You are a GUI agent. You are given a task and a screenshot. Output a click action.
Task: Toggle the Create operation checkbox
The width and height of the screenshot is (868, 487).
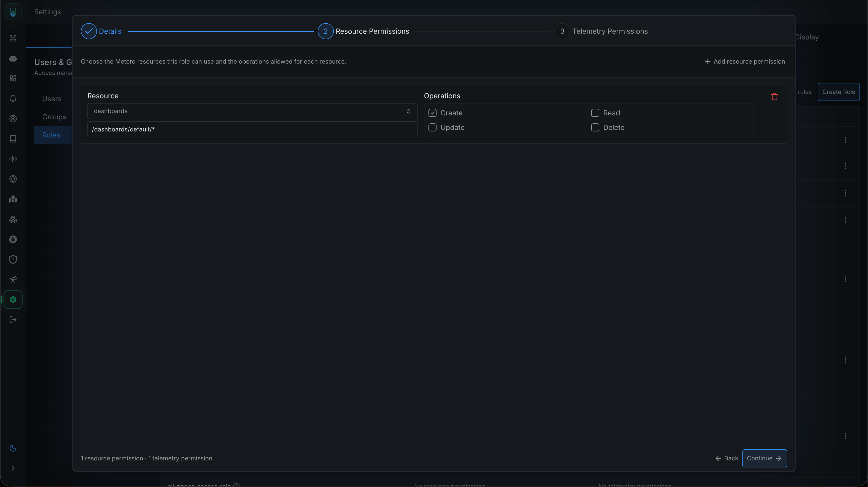point(432,113)
